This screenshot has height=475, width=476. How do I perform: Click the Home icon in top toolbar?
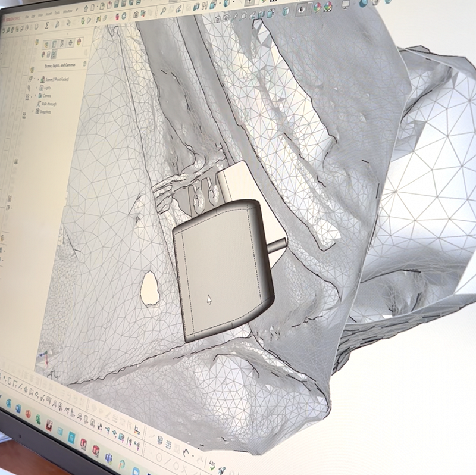86,8
